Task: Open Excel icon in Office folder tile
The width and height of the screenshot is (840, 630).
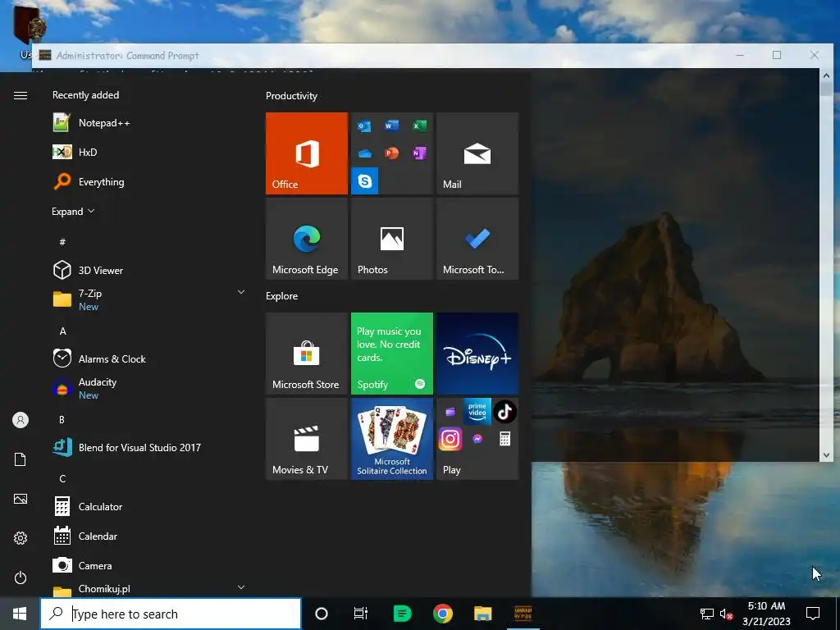Action: click(x=419, y=126)
